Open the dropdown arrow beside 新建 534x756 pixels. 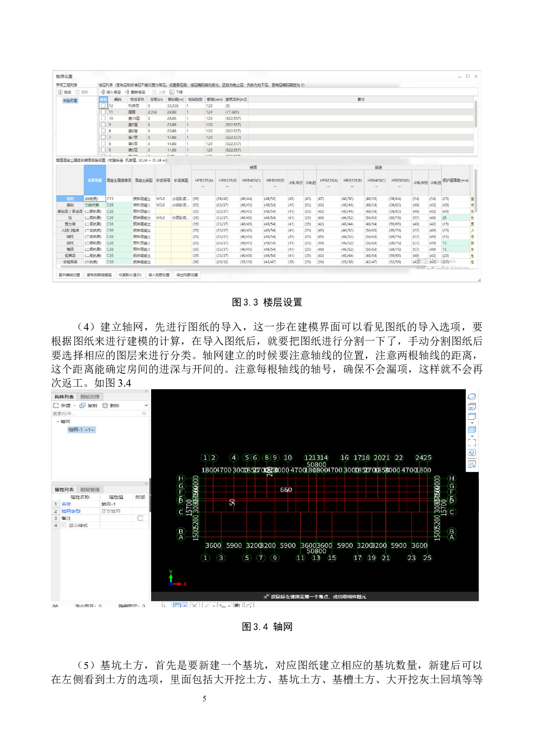74,406
